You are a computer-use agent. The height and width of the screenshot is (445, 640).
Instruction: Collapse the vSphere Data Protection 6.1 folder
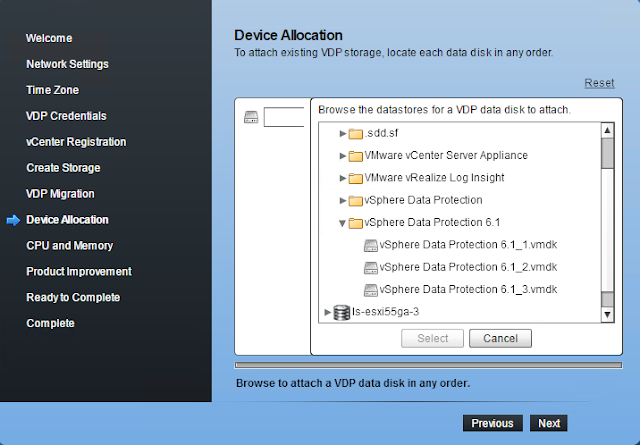tap(342, 223)
